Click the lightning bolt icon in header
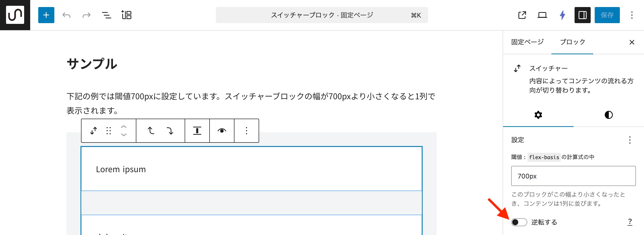 562,15
